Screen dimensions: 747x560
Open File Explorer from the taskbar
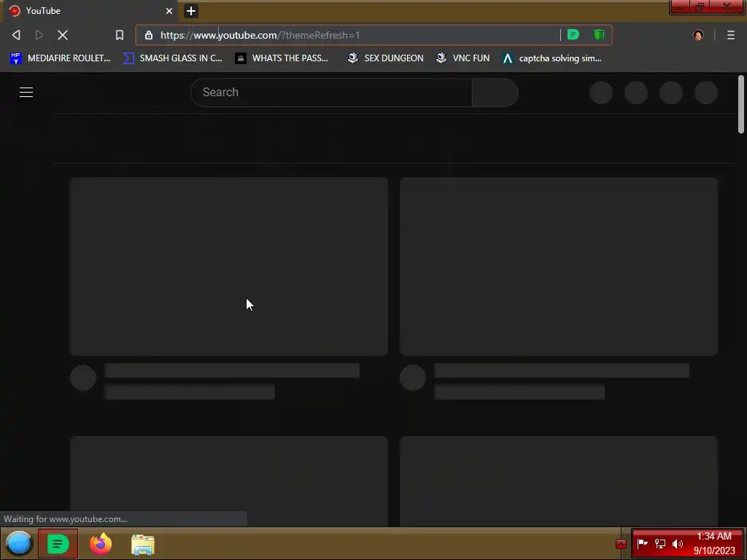143,544
